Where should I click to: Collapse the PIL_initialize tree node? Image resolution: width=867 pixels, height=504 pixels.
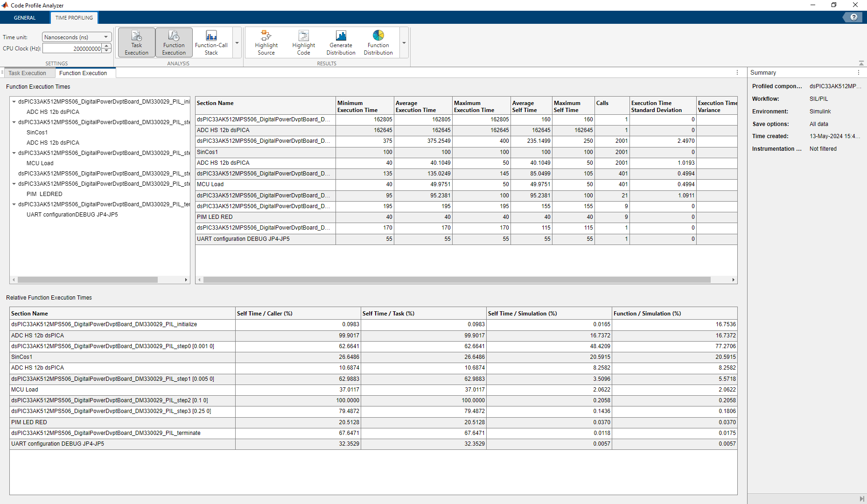pyautogui.click(x=14, y=101)
